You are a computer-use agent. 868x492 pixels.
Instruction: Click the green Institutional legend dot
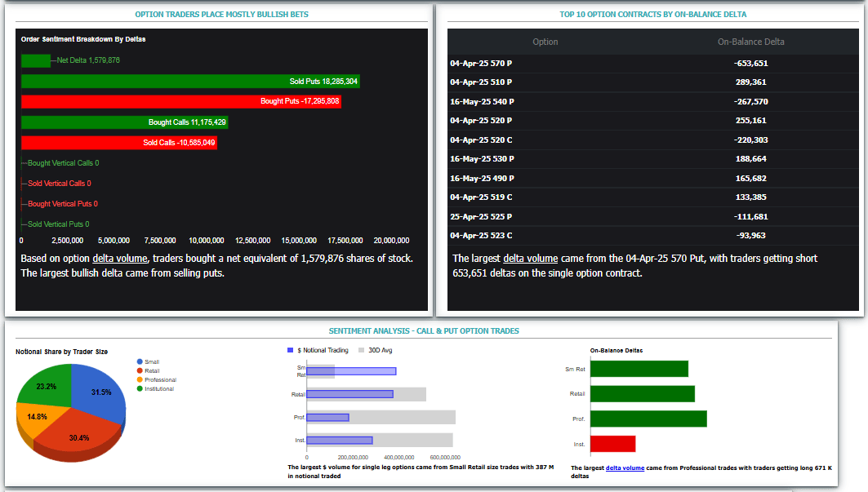click(x=140, y=388)
